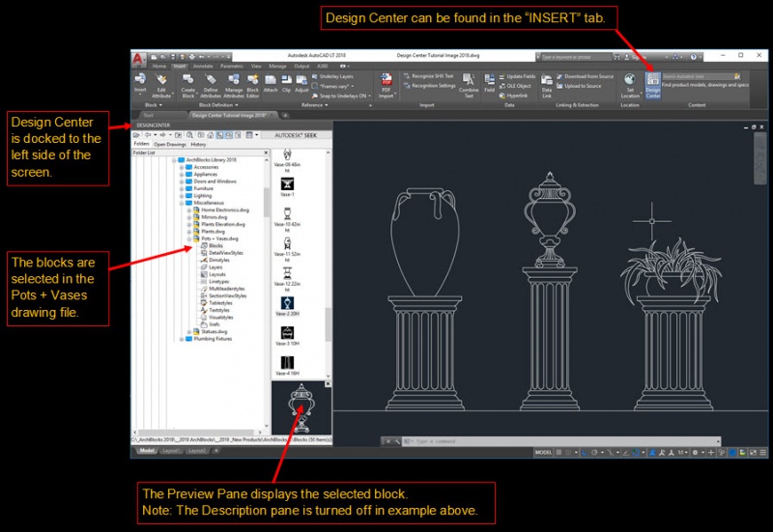
Task: Click Upload to Source
Action: (x=579, y=86)
